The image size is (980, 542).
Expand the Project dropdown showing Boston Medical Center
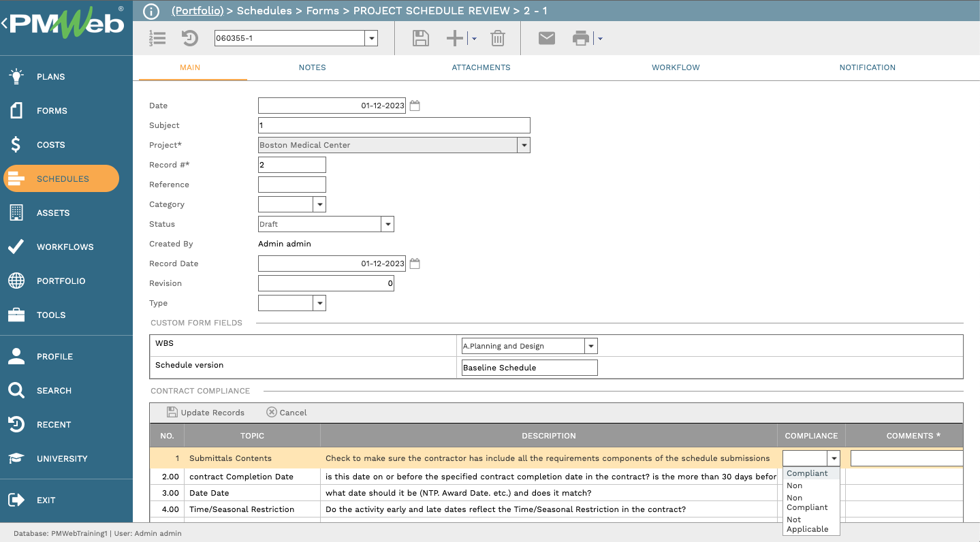point(523,145)
